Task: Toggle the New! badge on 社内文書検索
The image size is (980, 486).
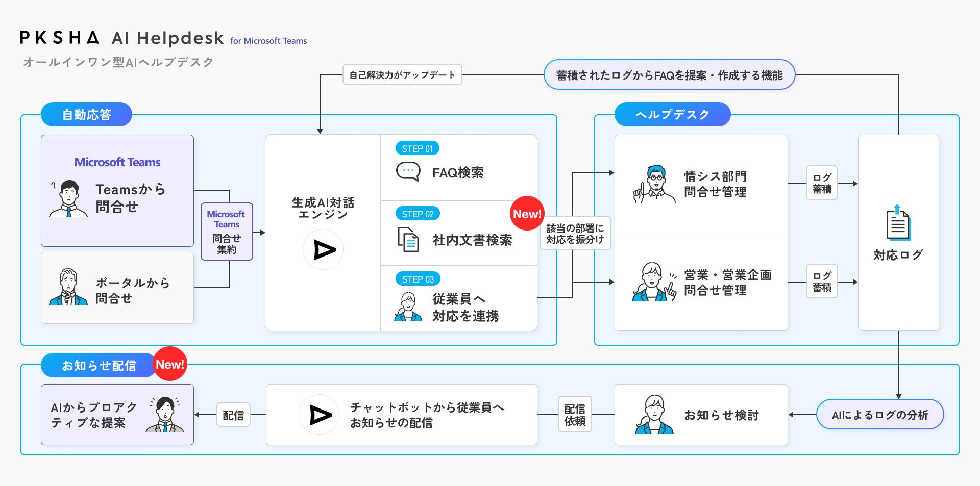Action: pyautogui.click(x=527, y=214)
